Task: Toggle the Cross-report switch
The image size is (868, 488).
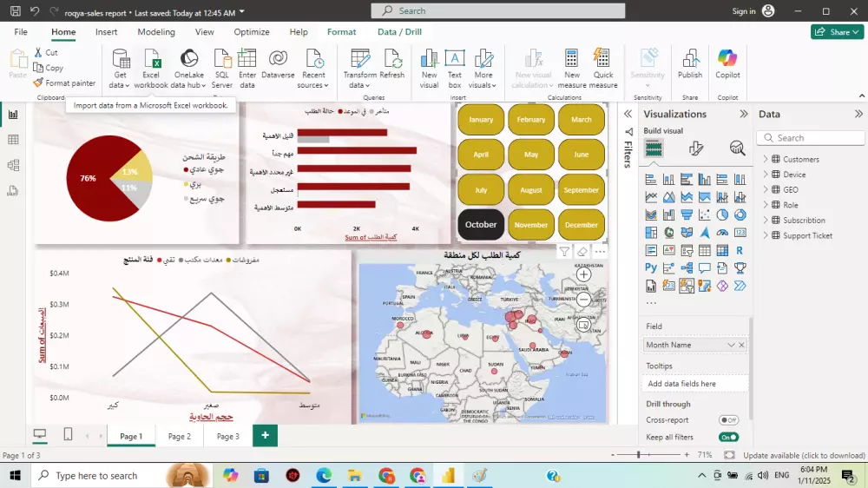Action: tap(728, 420)
